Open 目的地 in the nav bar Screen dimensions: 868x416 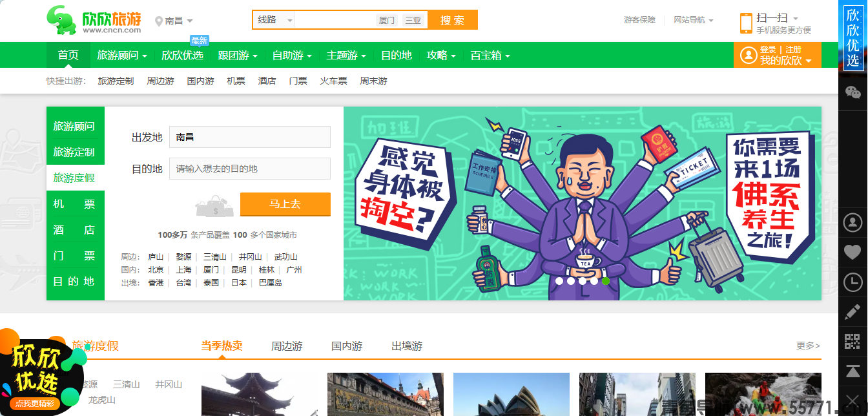tap(397, 56)
